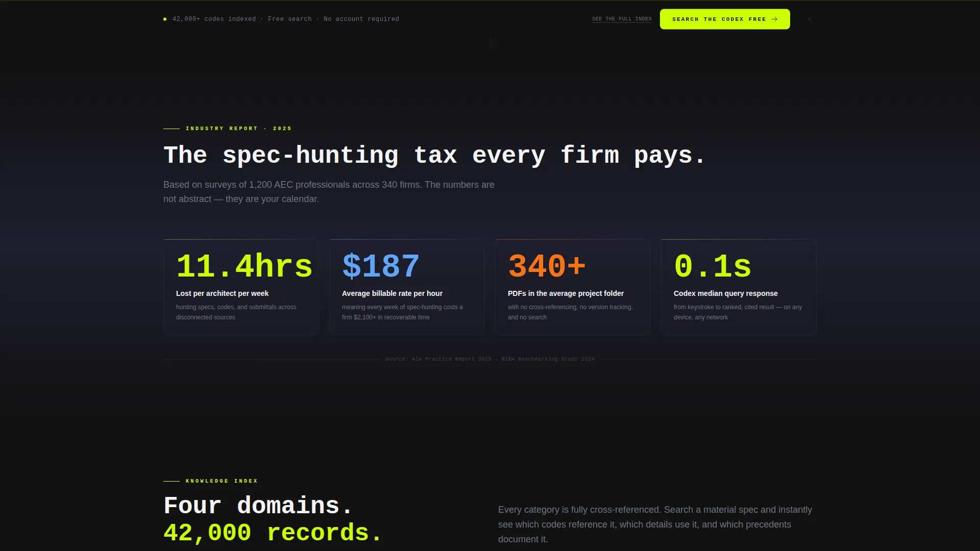Viewport: 980px width, 551px height.
Task: Click the '42,000 records.' heading line
Action: [273, 533]
